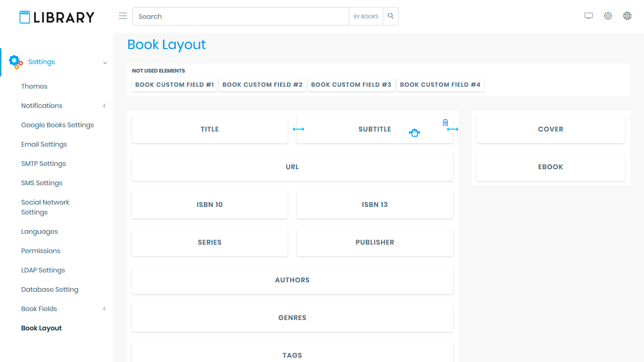Open Google Books Settings link

[x=58, y=125]
